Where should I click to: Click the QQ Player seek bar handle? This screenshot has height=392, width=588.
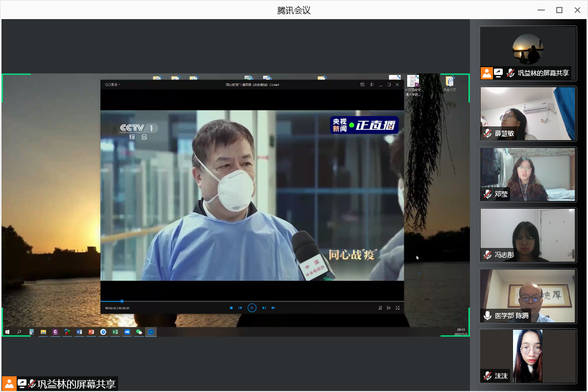tap(122, 301)
